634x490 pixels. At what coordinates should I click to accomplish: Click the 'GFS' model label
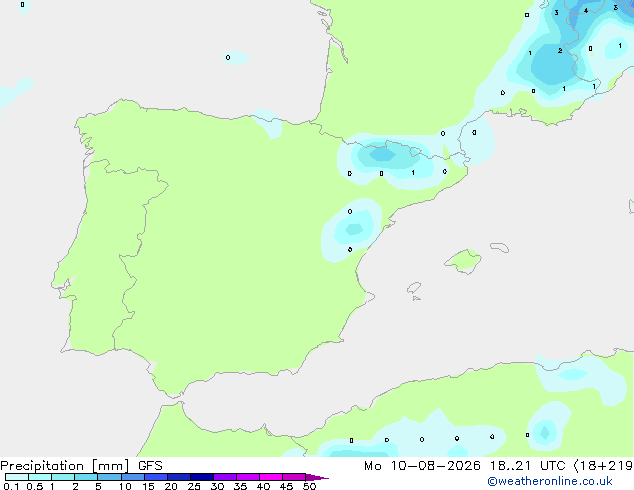[150, 466]
